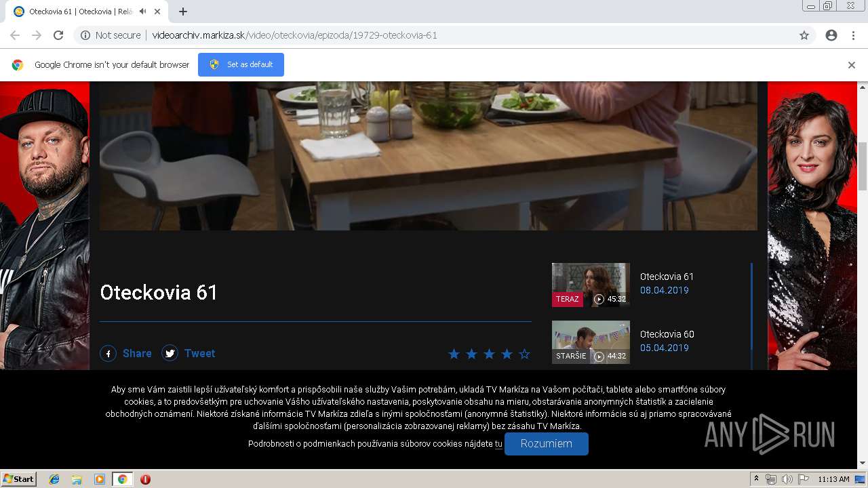Mute the tab via speaker icon
Viewport: 868px width, 488px height.
point(142,12)
